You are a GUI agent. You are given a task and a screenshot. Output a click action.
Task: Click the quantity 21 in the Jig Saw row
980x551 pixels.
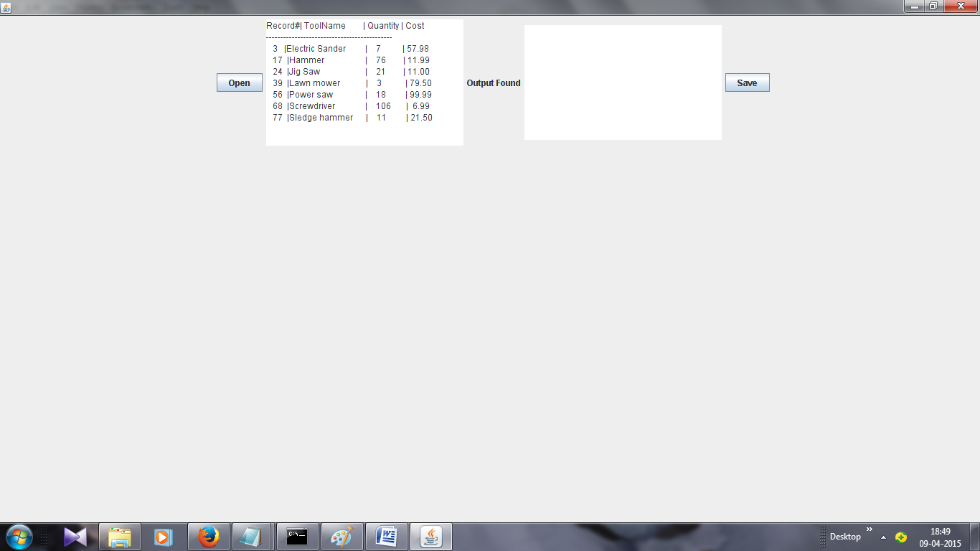point(381,72)
